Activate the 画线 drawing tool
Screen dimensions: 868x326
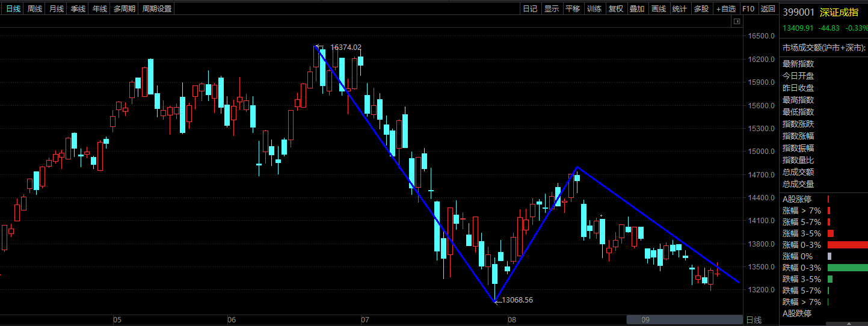(x=659, y=9)
